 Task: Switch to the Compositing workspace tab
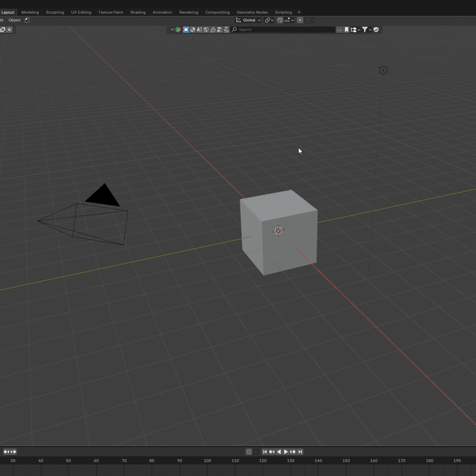(218, 12)
